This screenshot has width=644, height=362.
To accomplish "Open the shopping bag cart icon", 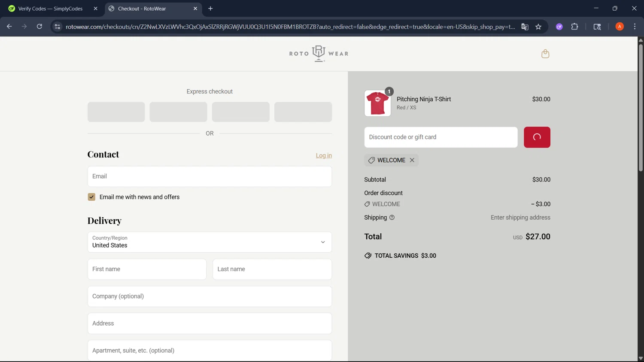I will (x=545, y=54).
